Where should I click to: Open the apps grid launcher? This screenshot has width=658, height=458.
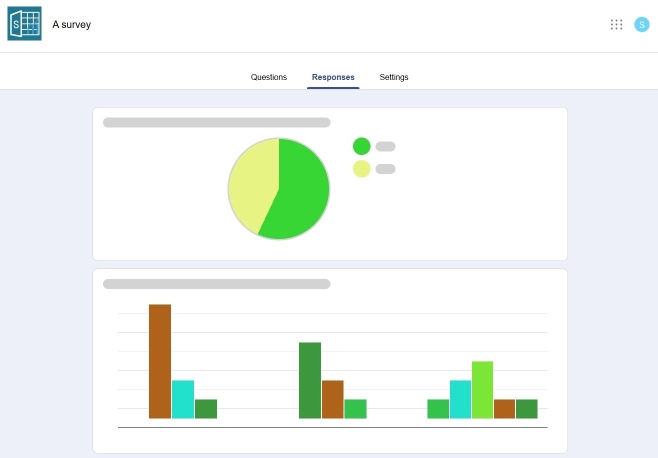tap(616, 24)
